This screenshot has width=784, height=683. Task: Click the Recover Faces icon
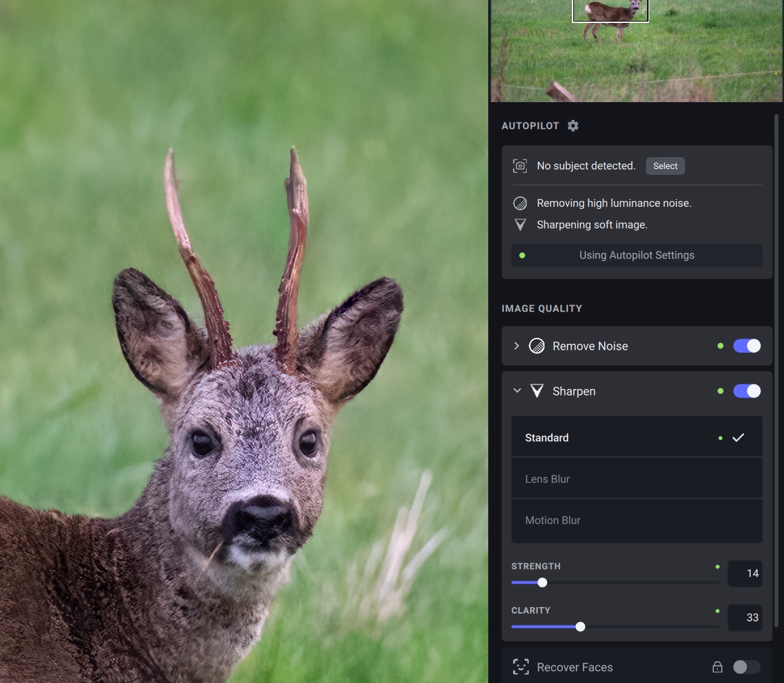520,667
